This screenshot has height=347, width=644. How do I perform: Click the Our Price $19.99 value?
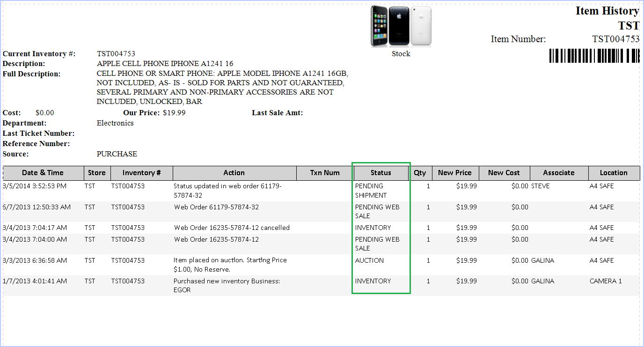(174, 113)
